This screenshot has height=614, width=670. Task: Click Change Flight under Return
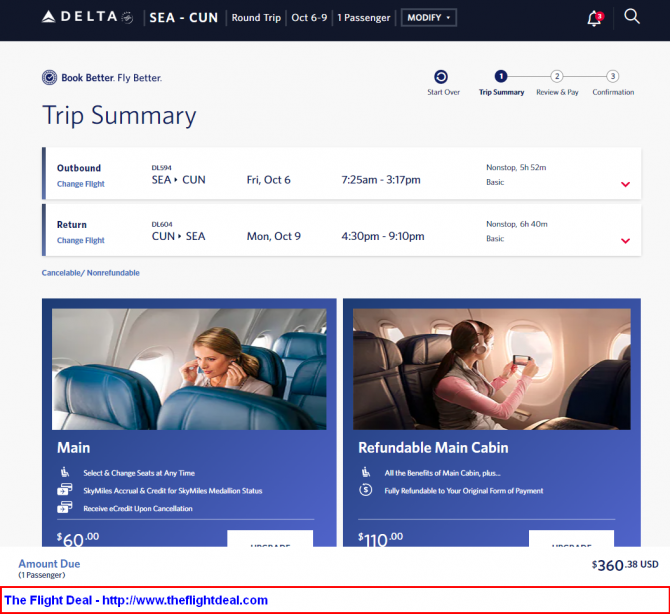[81, 240]
